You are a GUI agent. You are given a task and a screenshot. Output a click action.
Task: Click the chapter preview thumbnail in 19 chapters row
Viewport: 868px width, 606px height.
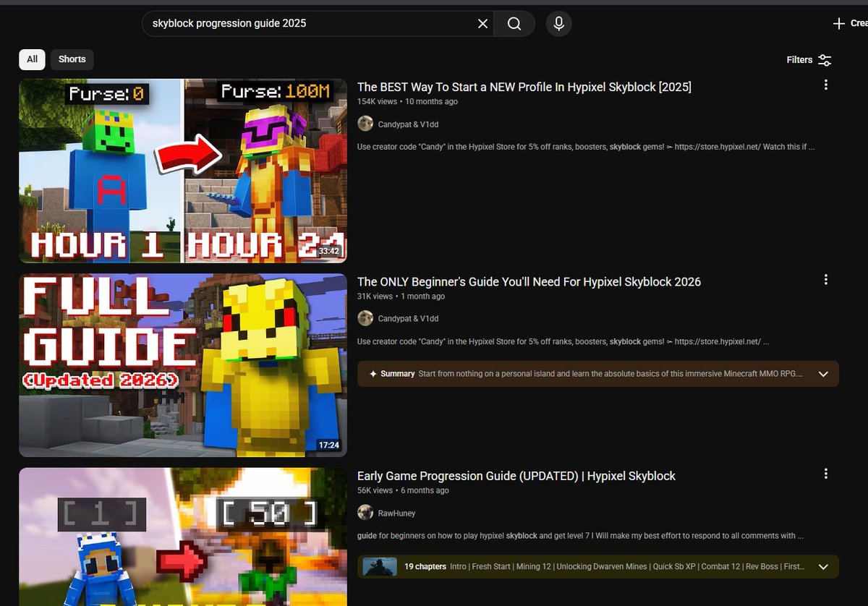click(380, 566)
